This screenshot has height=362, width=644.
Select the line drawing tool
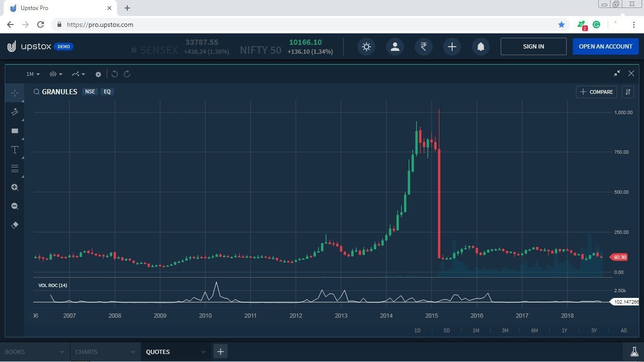pyautogui.click(x=15, y=112)
